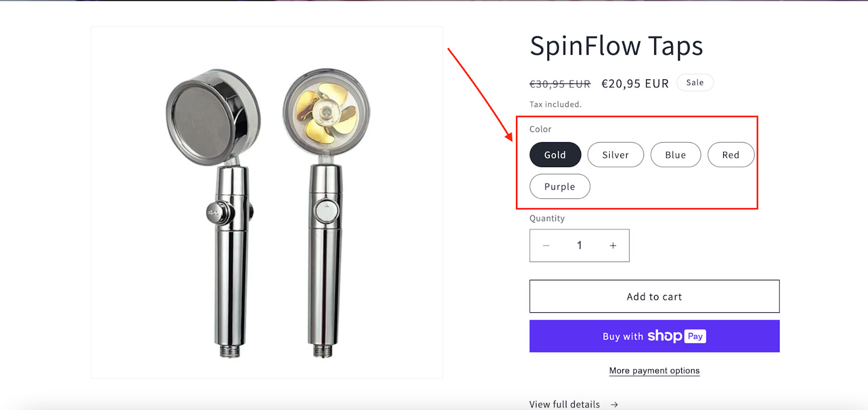This screenshot has width=868, height=410.
Task: Decrease quantity with the minus icon
Action: click(546, 246)
